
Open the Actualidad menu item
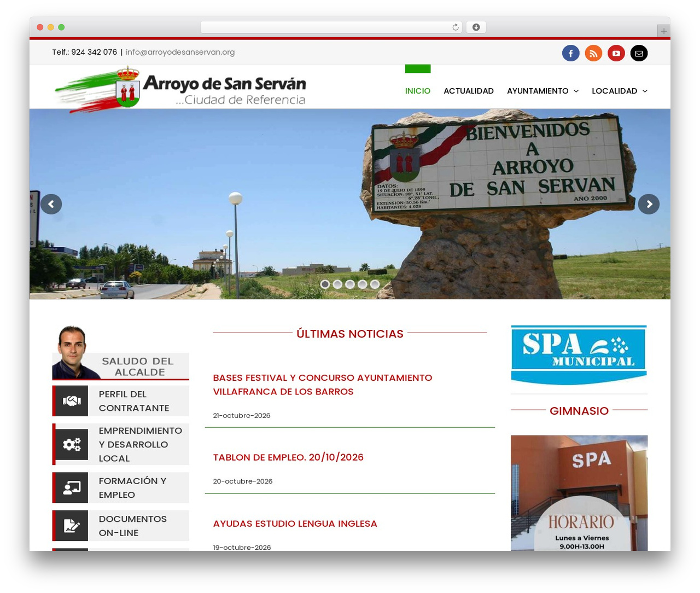pyautogui.click(x=469, y=91)
